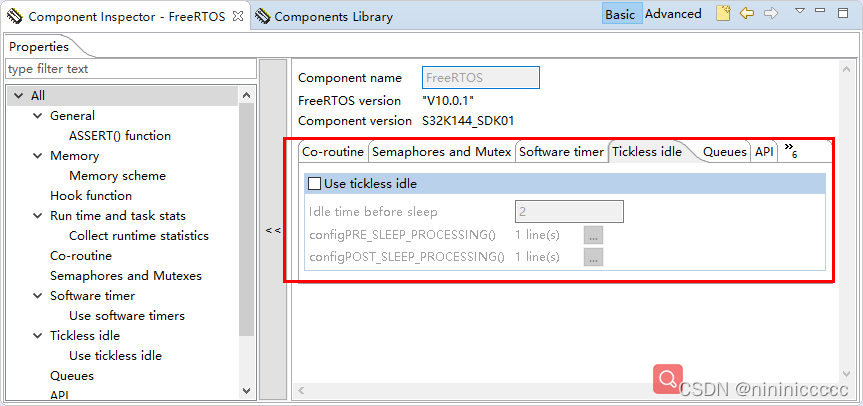Click the tree scrollbar up arrow
Screen dimensions: 863x406
click(x=247, y=96)
